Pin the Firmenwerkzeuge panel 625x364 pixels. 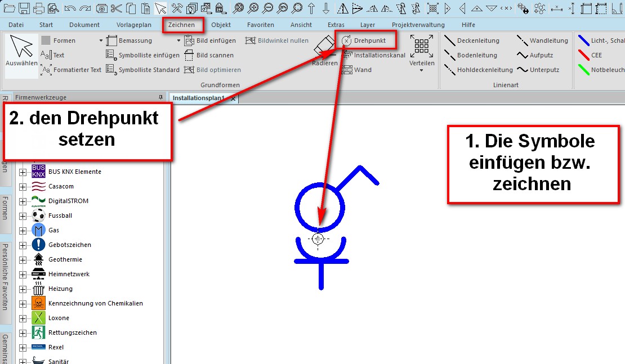tap(160, 97)
